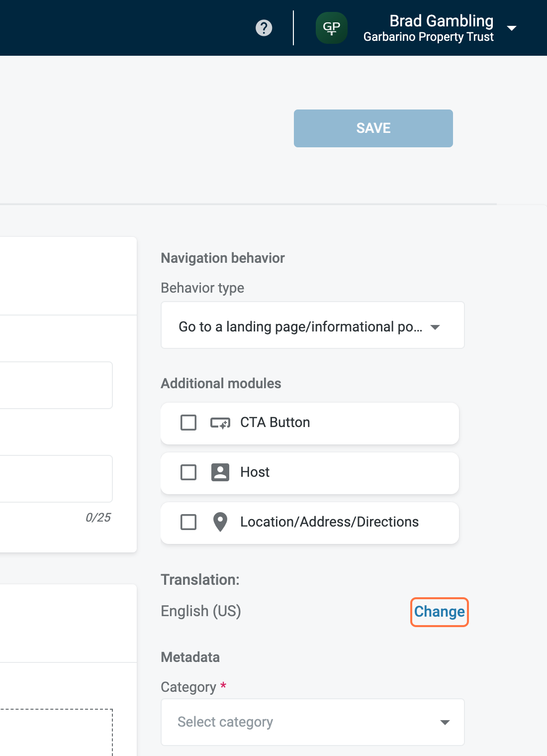The height and width of the screenshot is (756, 547).
Task: Open the Behavior type dropdown
Action: click(312, 325)
